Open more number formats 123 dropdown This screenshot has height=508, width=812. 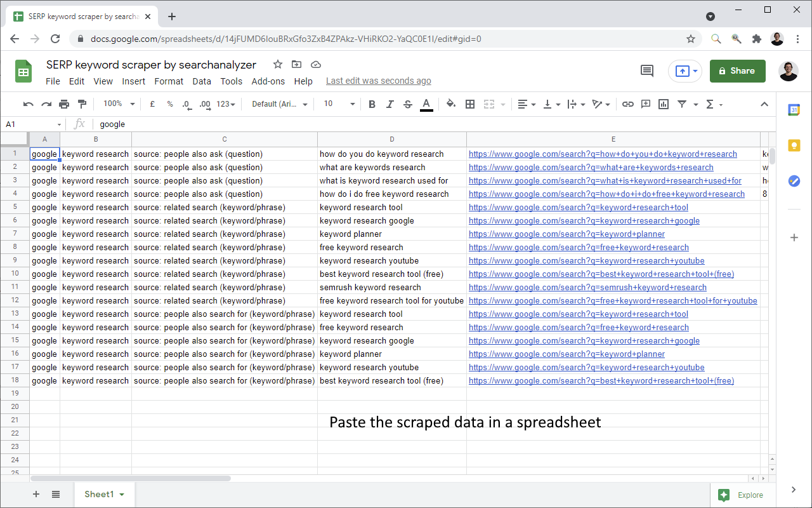(x=225, y=104)
